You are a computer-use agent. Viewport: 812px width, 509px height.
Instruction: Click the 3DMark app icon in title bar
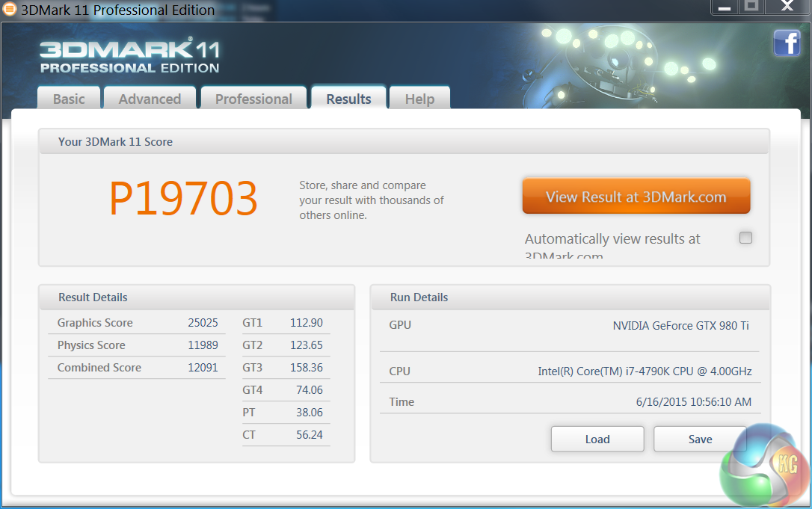9,9
